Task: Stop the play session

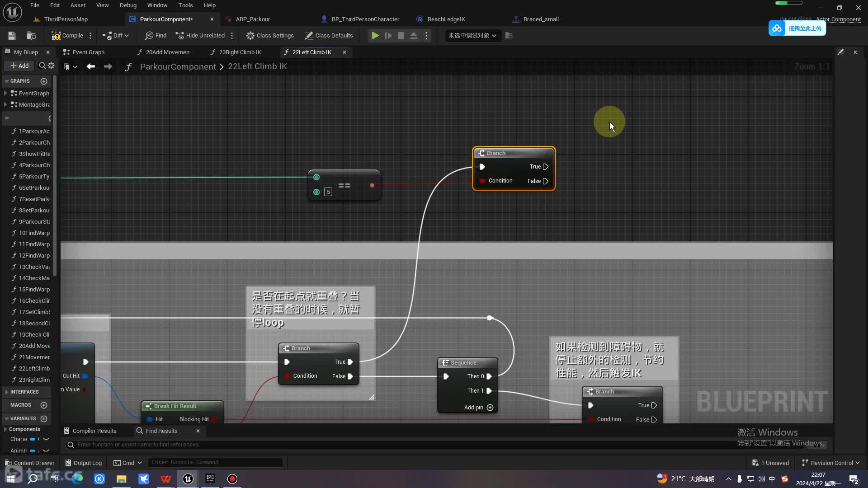Action: pos(401,36)
